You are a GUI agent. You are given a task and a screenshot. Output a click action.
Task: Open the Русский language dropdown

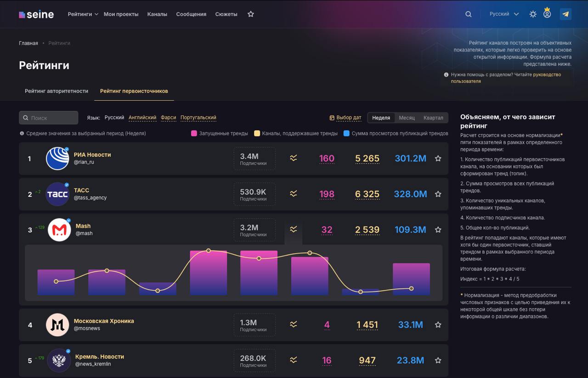[504, 14]
